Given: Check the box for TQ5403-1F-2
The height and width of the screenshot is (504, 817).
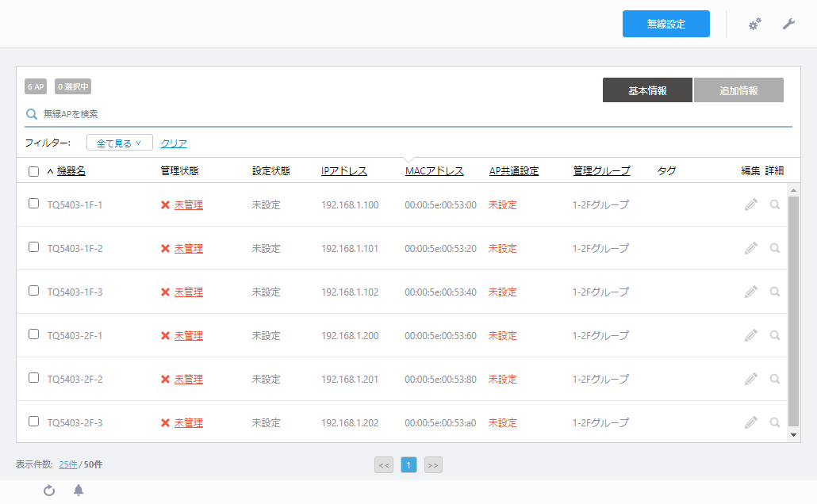Looking at the screenshot, I should (34, 246).
